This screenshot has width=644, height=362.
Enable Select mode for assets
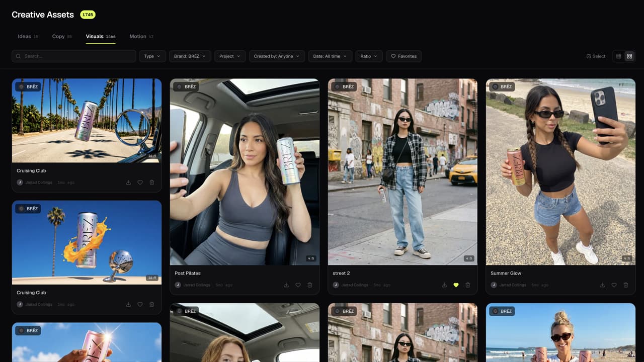(596, 56)
